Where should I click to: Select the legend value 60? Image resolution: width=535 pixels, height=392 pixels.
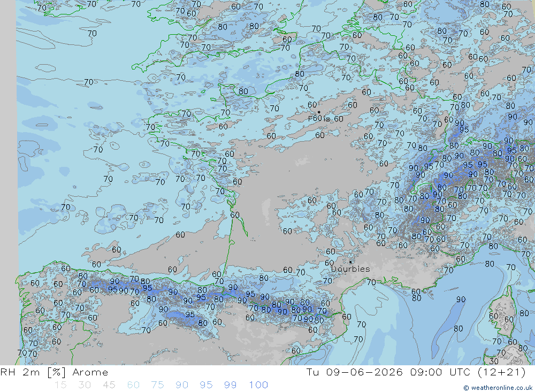coord(133,385)
